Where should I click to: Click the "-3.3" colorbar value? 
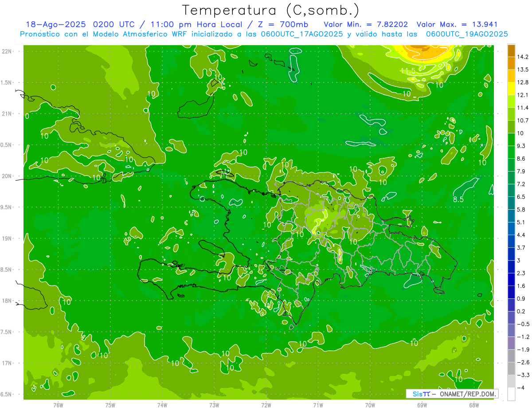pos(524,375)
